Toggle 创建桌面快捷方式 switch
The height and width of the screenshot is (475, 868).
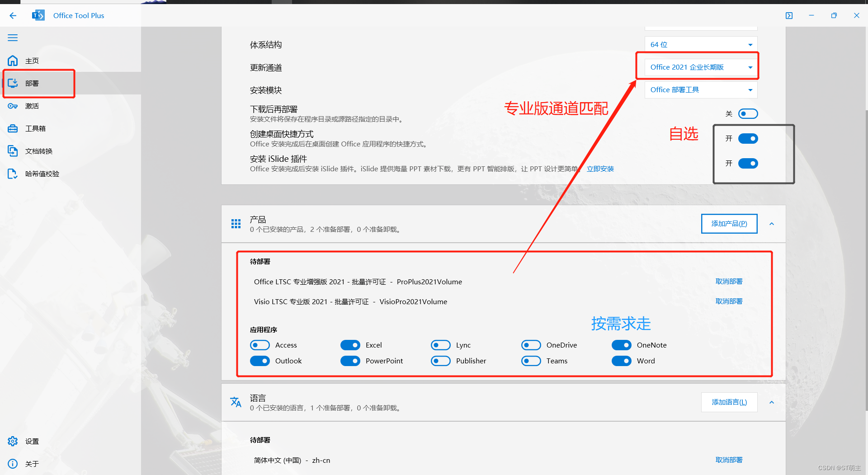(x=748, y=139)
